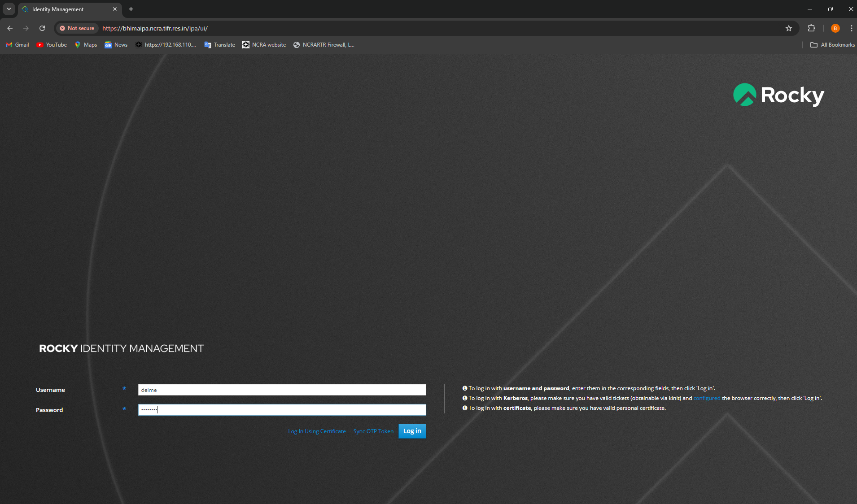Image resolution: width=857 pixels, height=504 pixels.
Task: Open Chrome three-dot menu
Action: click(851, 28)
